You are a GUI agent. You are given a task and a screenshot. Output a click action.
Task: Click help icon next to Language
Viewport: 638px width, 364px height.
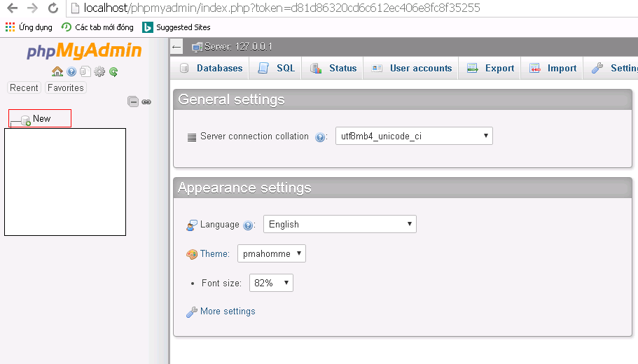point(248,225)
